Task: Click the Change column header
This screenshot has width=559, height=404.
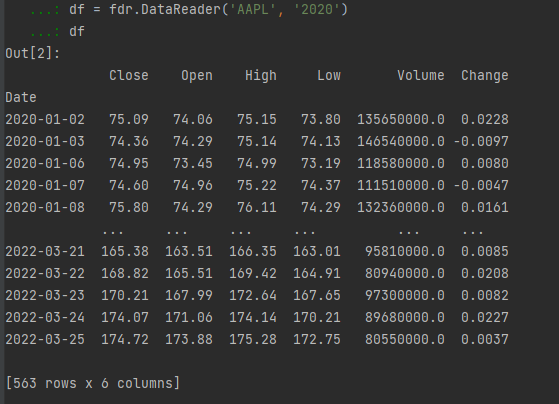Action: coord(485,76)
